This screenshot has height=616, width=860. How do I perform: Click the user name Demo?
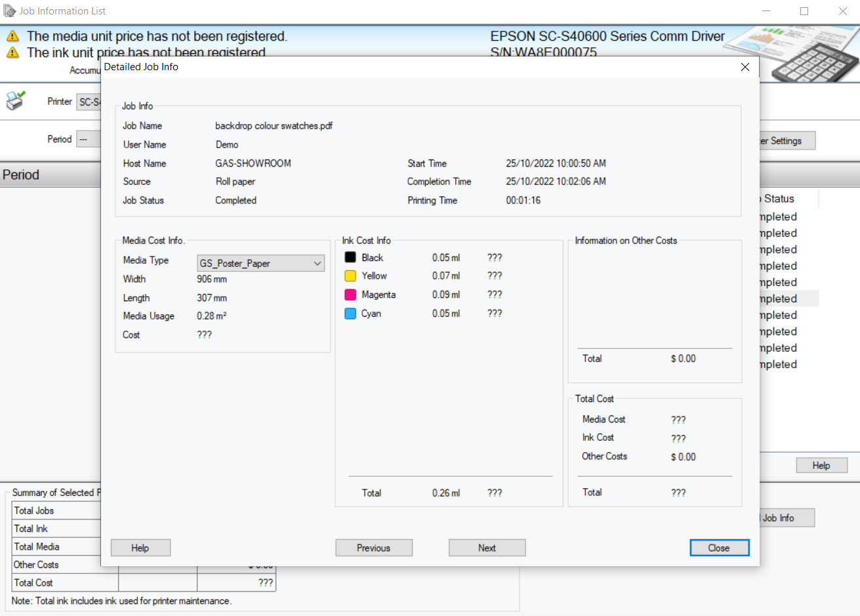click(227, 145)
